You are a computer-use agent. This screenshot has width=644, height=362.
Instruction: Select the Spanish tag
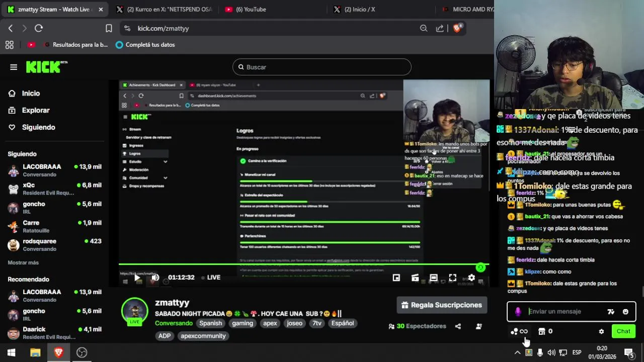[210, 323]
